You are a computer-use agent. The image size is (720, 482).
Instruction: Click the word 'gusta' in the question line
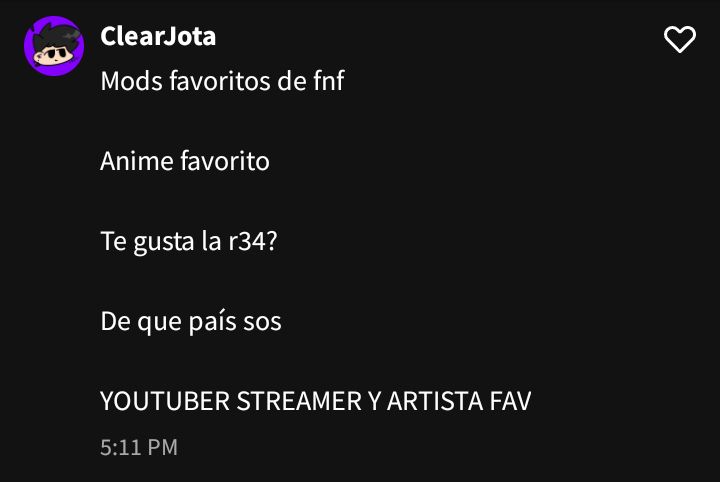164,241
